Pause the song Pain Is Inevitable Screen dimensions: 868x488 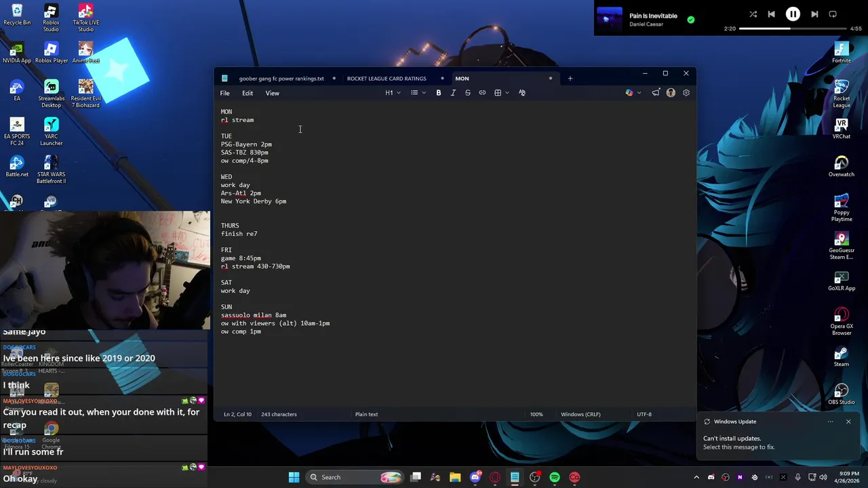coord(793,14)
